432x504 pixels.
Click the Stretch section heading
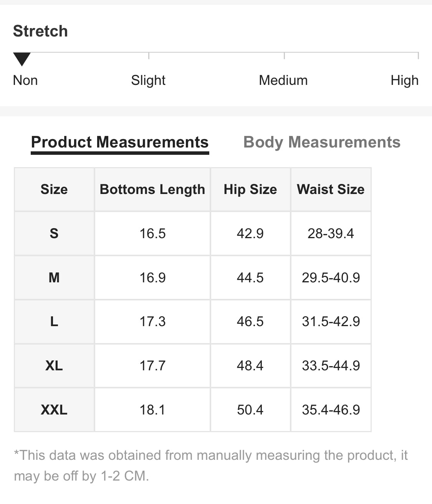tap(40, 31)
